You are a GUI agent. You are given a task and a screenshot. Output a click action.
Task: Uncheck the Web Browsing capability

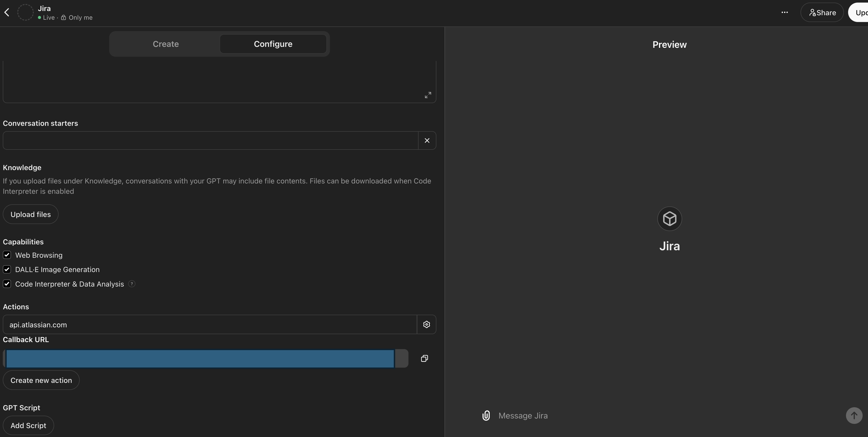[7, 255]
